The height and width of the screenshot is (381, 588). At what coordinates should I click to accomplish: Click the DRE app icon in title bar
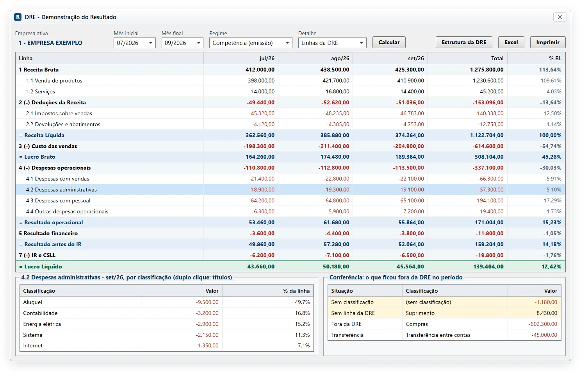[18, 17]
